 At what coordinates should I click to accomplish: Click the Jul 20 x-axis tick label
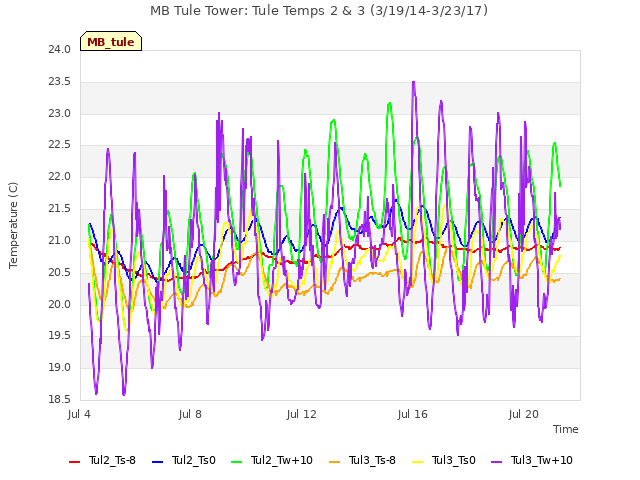524,414
